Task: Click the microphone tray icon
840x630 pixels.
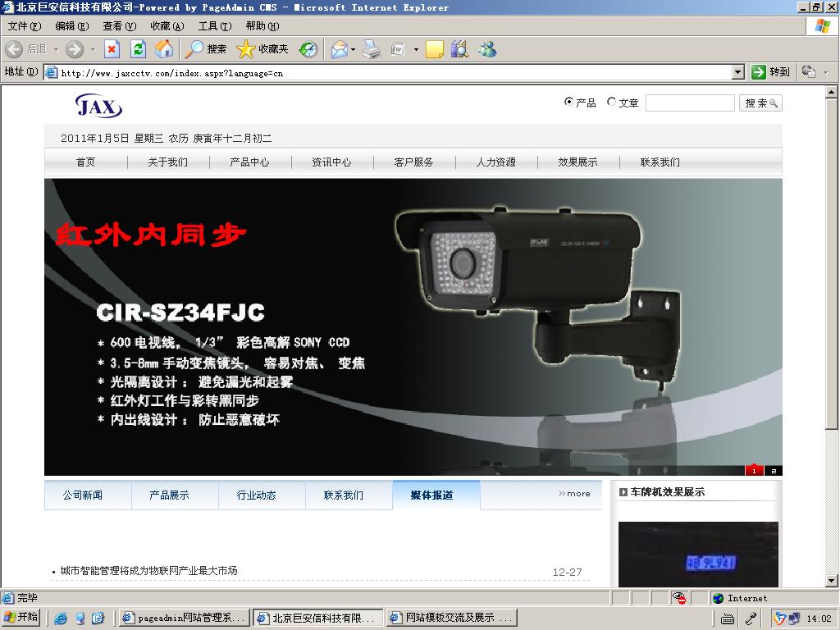Action: pos(751,619)
